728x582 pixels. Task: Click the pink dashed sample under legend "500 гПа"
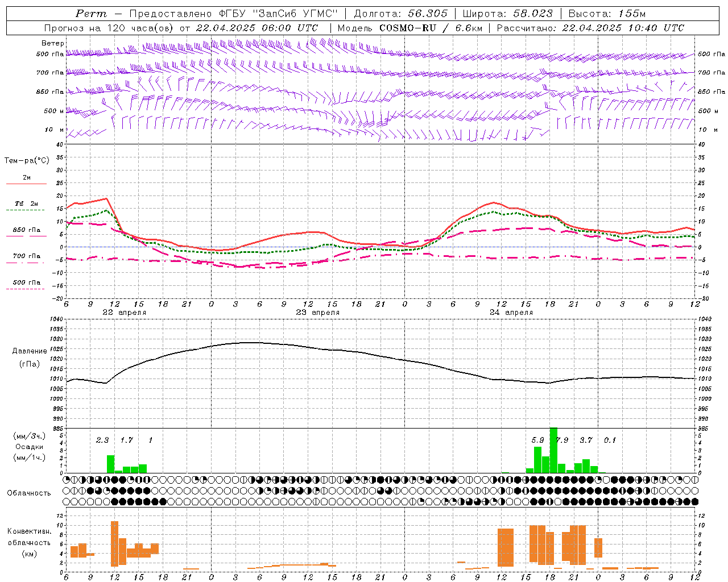coord(25,289)
